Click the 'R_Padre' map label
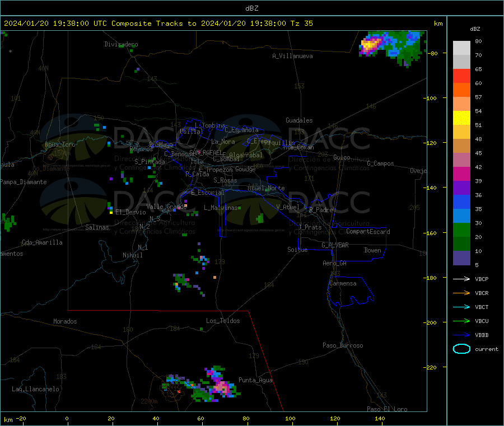Viewport: 504px width, 426px height. tap(321, 210)
